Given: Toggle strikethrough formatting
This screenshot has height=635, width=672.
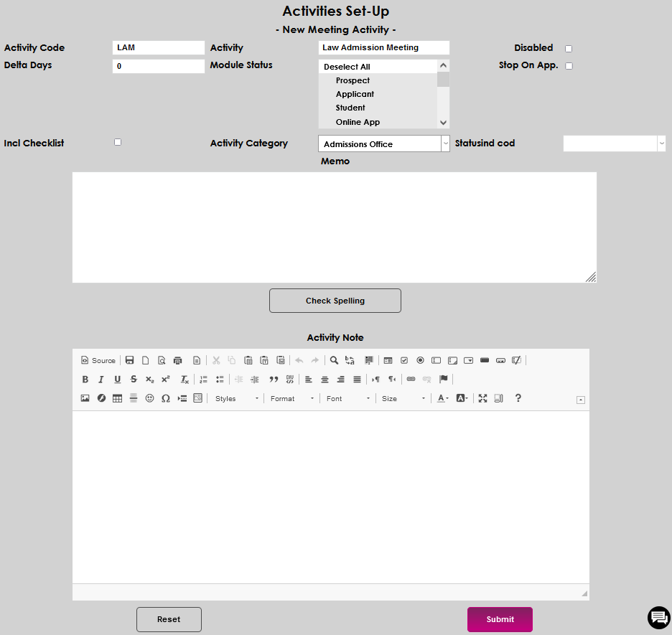Looking at the screenshot, I should (134, 380).
